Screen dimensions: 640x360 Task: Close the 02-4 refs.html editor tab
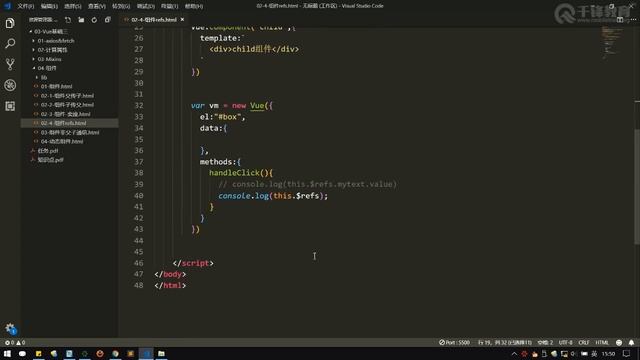tap(182, 20)
